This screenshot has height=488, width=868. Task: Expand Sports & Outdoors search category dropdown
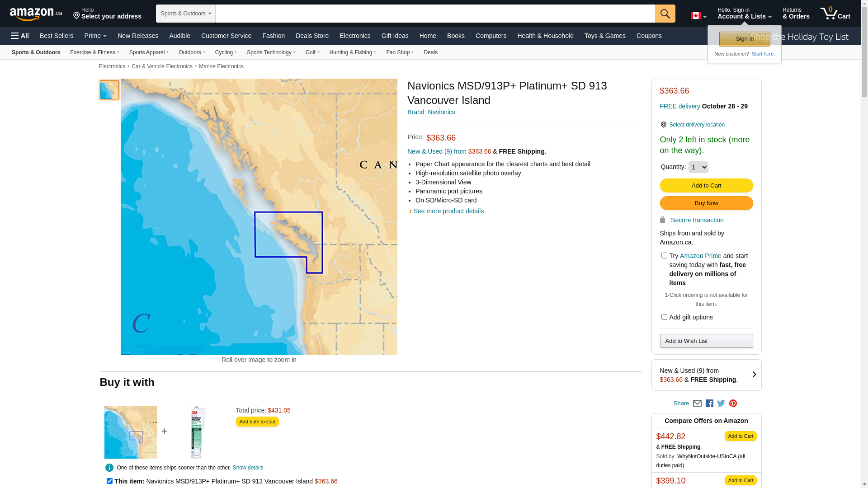pyautogui.click(x=185, y=14)
